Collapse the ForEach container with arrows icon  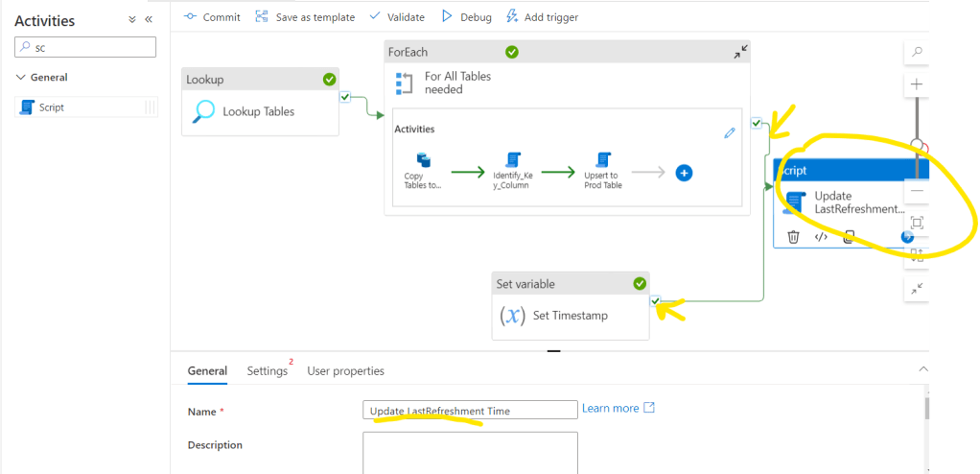point(740,52)
